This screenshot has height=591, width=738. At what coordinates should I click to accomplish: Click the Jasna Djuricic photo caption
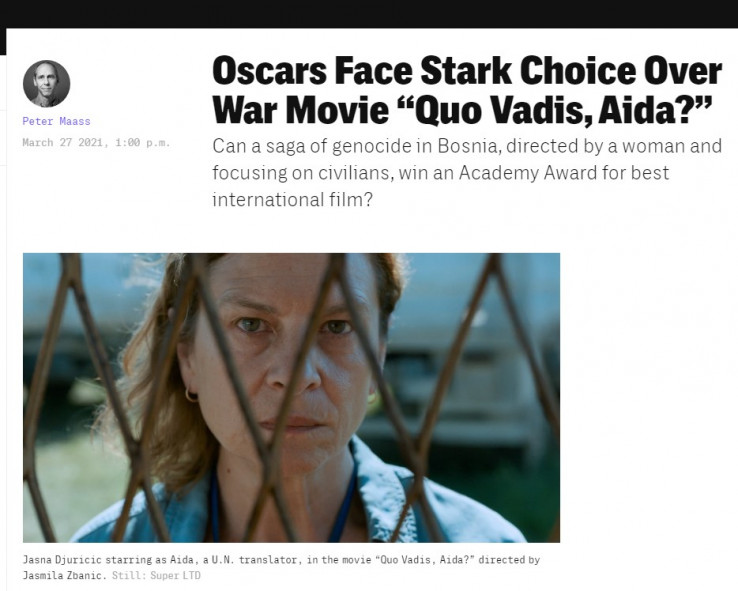click(281, 567)
